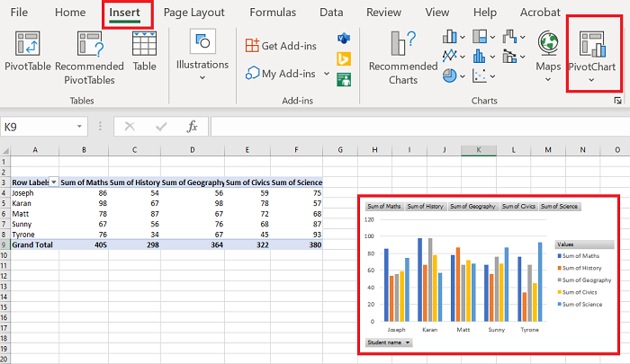The width and height of the screenshot is (630, 364).
Task: Click the Sum of Geography field button
Action: click(x=472, y=207)
